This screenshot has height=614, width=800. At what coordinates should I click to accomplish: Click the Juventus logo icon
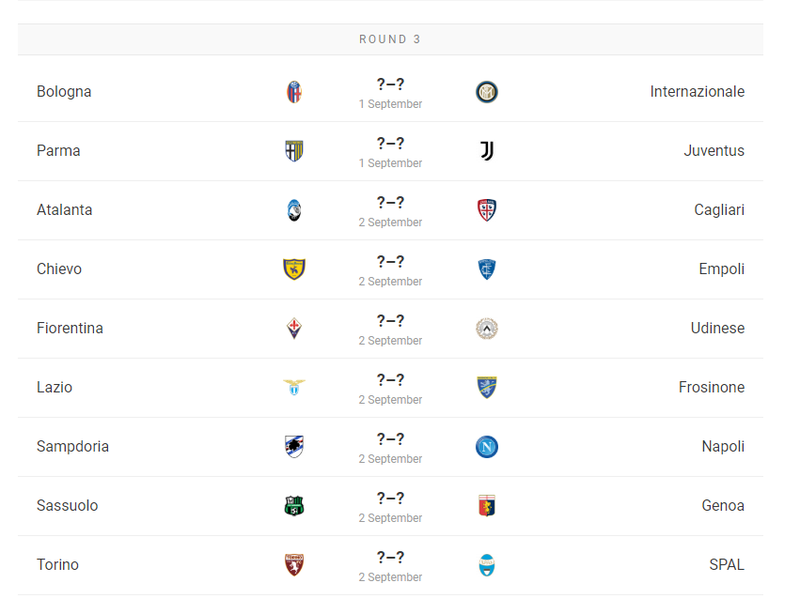pos(487,151)
